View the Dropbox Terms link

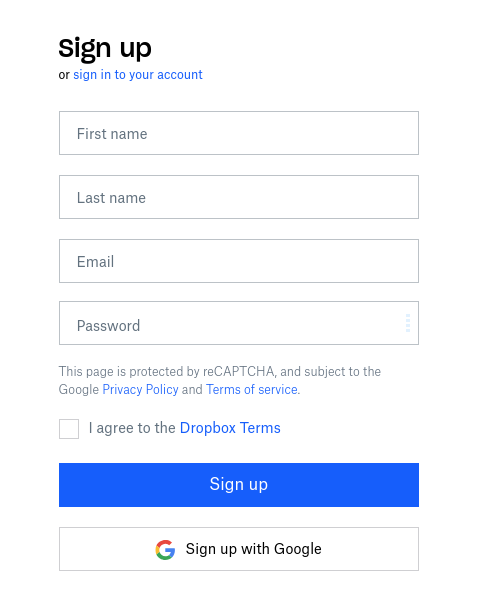tap(230, 428)
